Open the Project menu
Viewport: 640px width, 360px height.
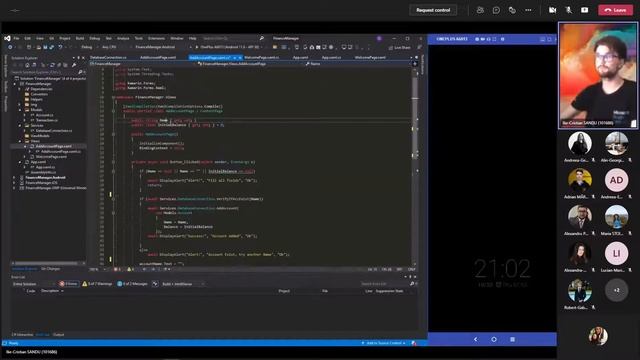64,38
